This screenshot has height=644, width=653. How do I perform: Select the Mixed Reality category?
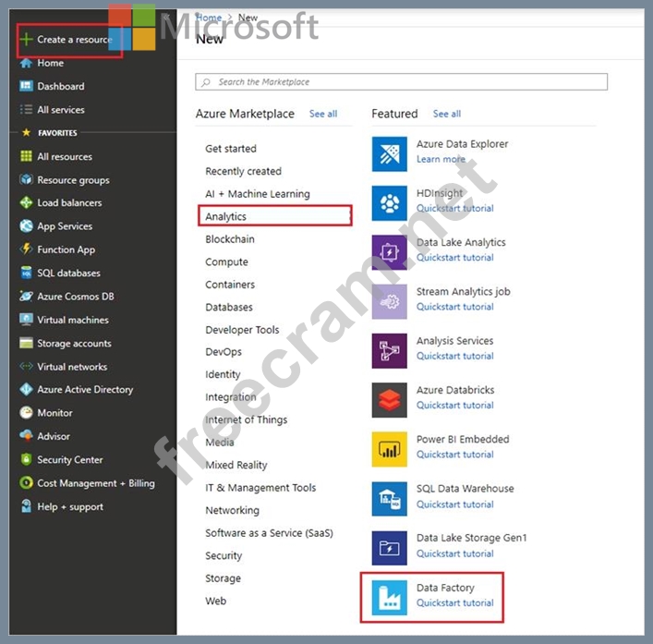[236, 465]
